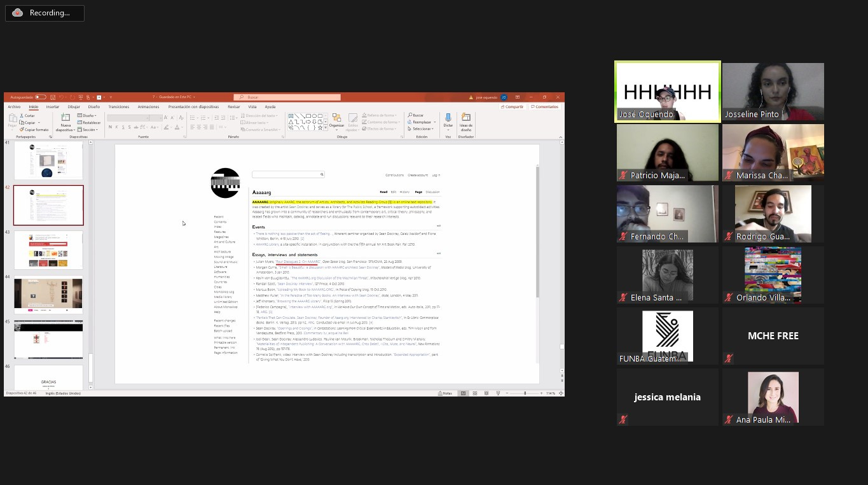Click fit slide to window icon
The width and height of the screenshot is (868, 485).
point(561,393)
